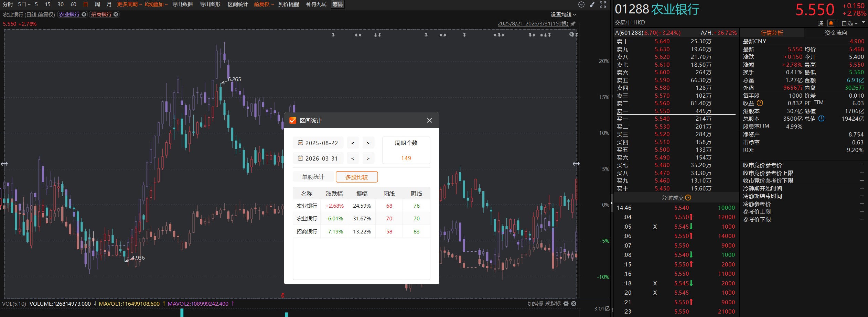Click the orange price alert bell icon
The image size is (868, 317).
tap(831, 23)
